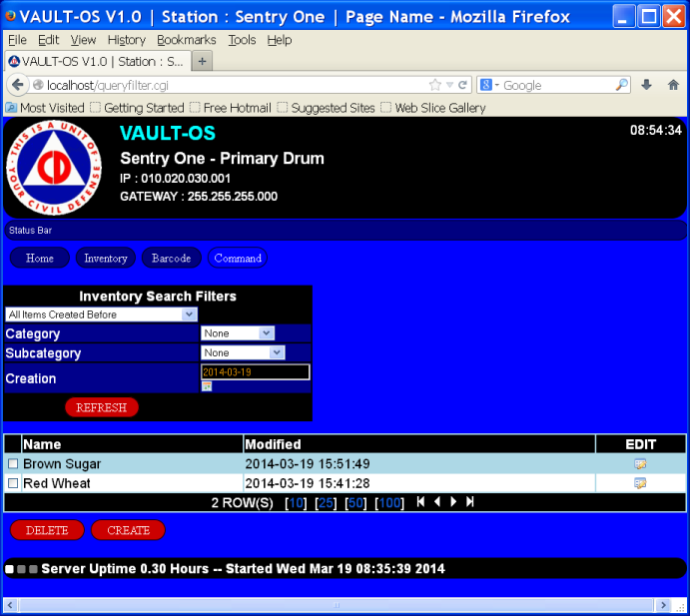Check the Red Wheat row checkbox
The height and width of the screenshot is (616, 690).
pos(13,483)
